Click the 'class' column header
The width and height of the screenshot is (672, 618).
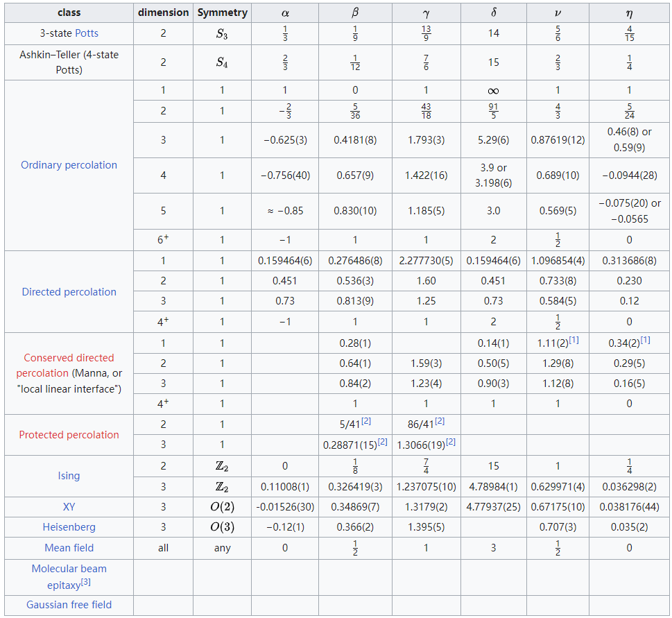[x=69, y=12]
